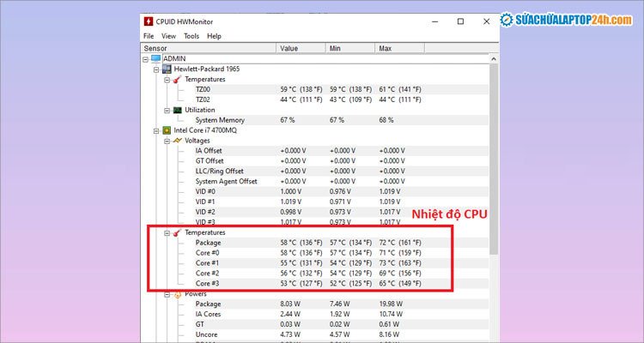The height and width of the screenshot is (343, 644).
Task: Click the 19.98 W Package max value
Action: click(x=391, y=304)
